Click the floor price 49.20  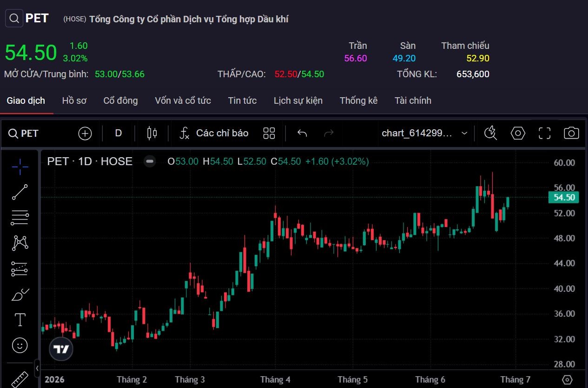click(x=404, y=58)
